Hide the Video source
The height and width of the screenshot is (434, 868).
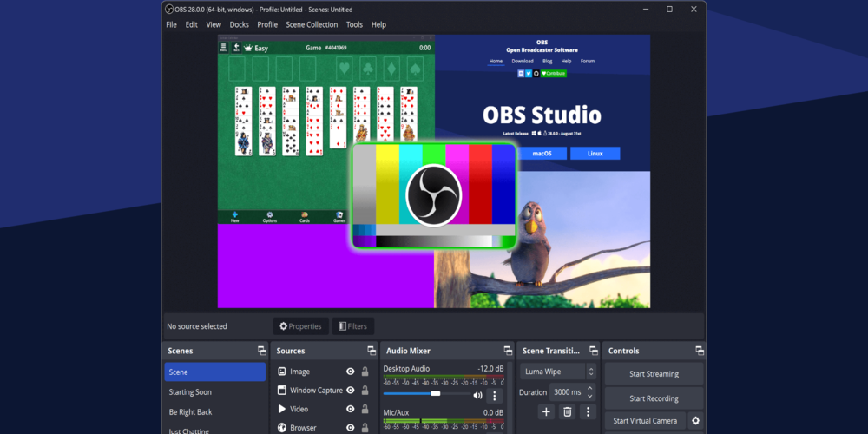point(350,409)
